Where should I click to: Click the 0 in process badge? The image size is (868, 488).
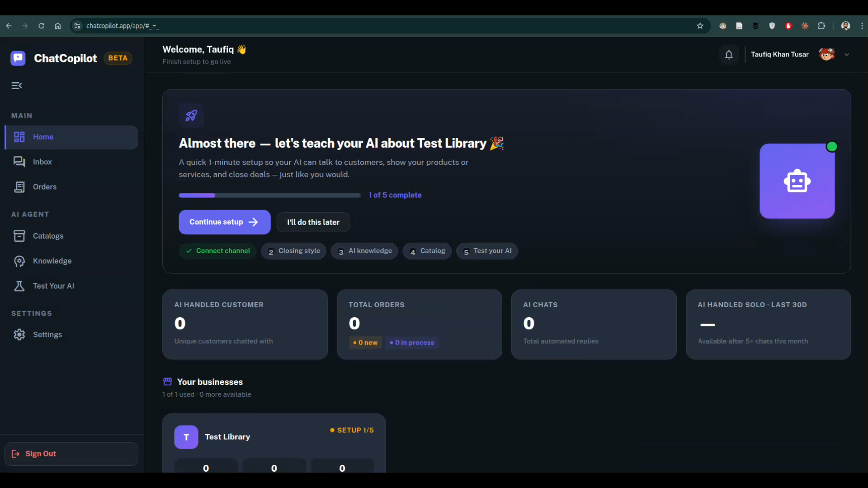tap(412, 343)
